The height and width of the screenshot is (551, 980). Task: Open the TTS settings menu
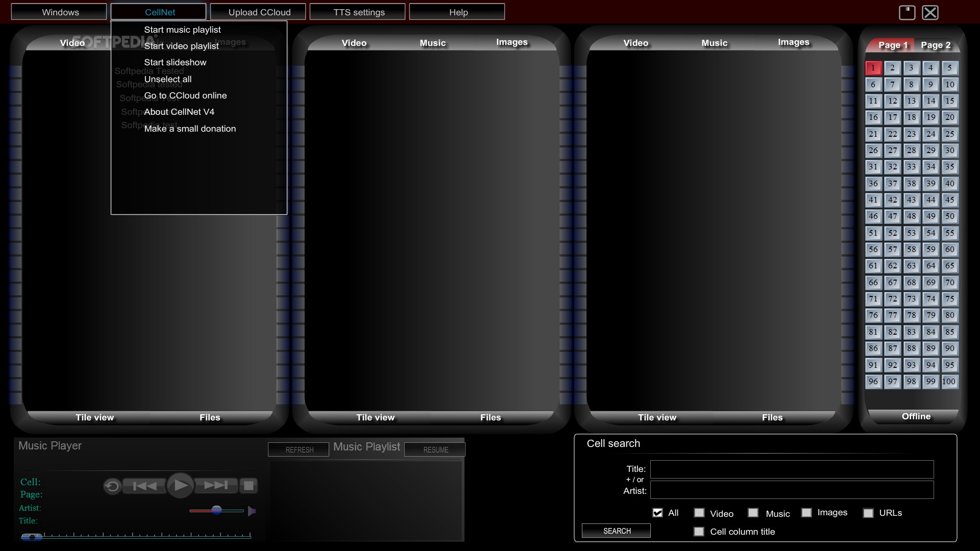click(x=358, y=12)
